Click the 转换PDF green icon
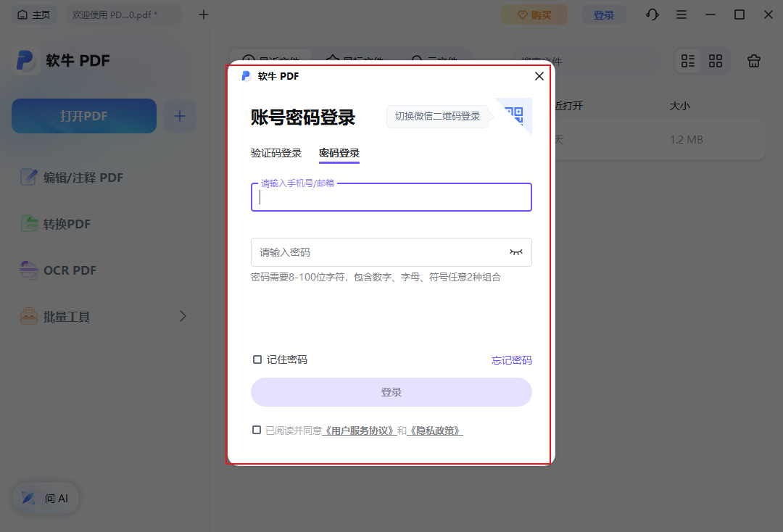Viewport: 783px width, 532px height. pos(29,223)
